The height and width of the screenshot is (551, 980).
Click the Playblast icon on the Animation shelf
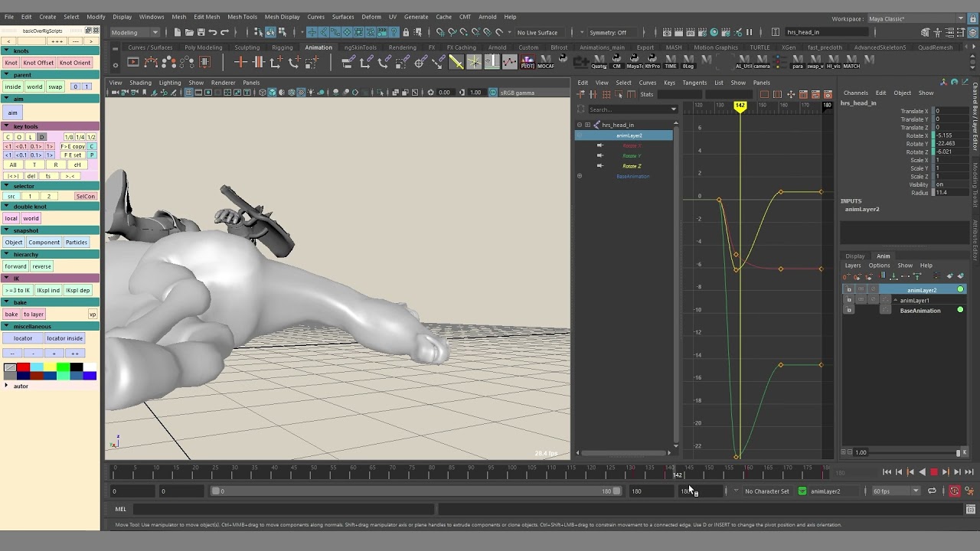[133, 62]
